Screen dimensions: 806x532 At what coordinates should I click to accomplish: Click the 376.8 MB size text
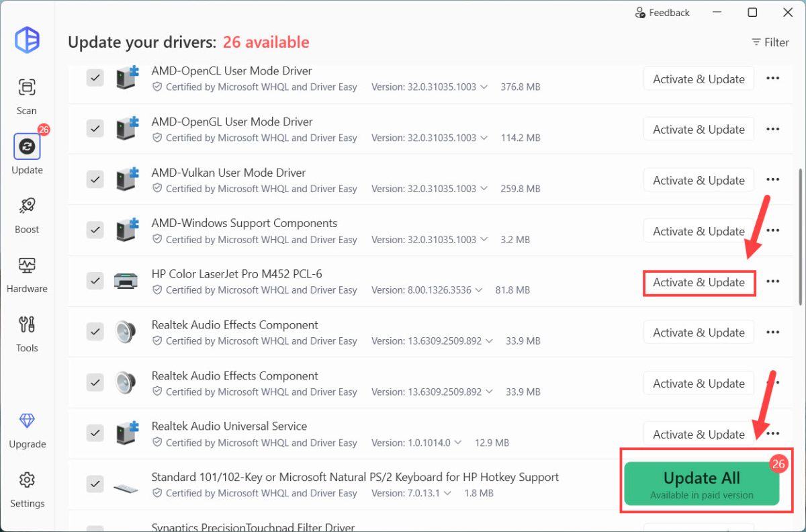(521, 87)
